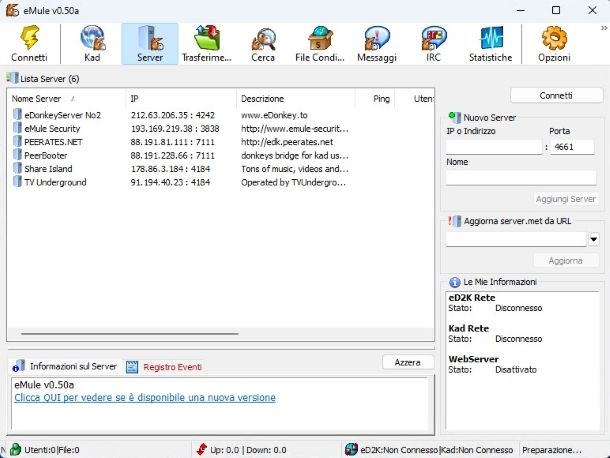This screenshot has height=458, width=610.
Task: Open the File Condivisi toolbar icon
Action: coord(320,38)
